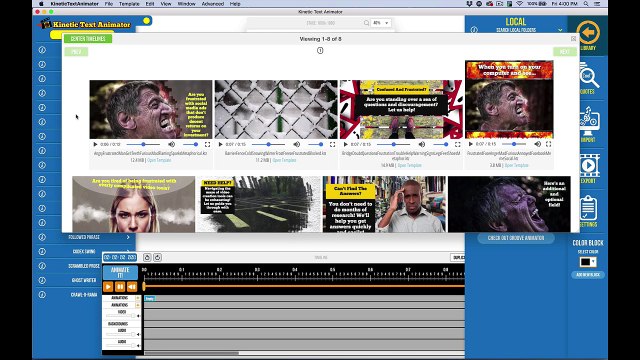Click the green Center Timelines button

tap(88, 39)
